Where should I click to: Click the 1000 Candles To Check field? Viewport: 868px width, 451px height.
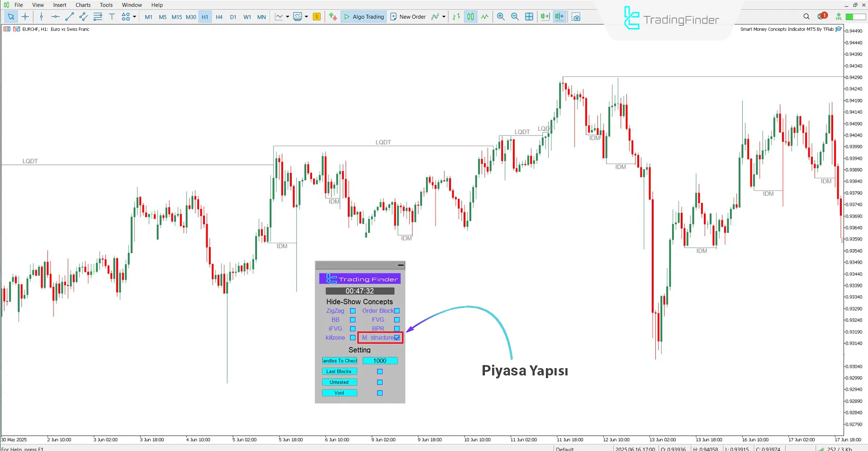[x=380, y=361]
